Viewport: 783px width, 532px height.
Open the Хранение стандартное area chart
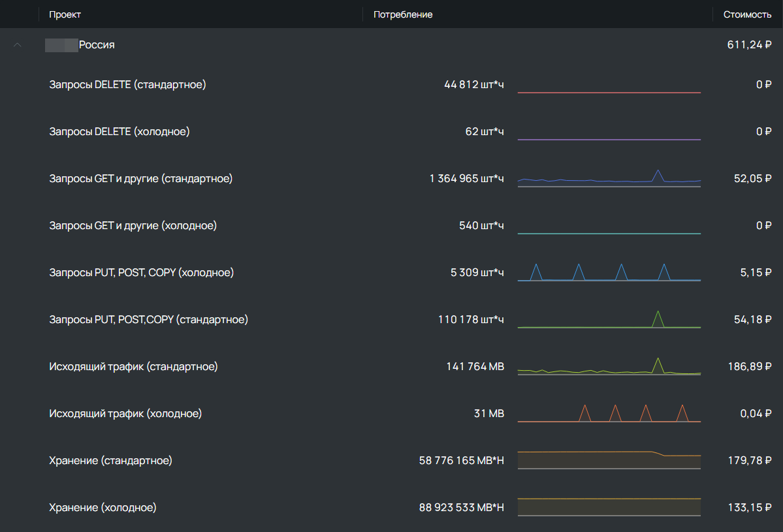coord(609,460)
